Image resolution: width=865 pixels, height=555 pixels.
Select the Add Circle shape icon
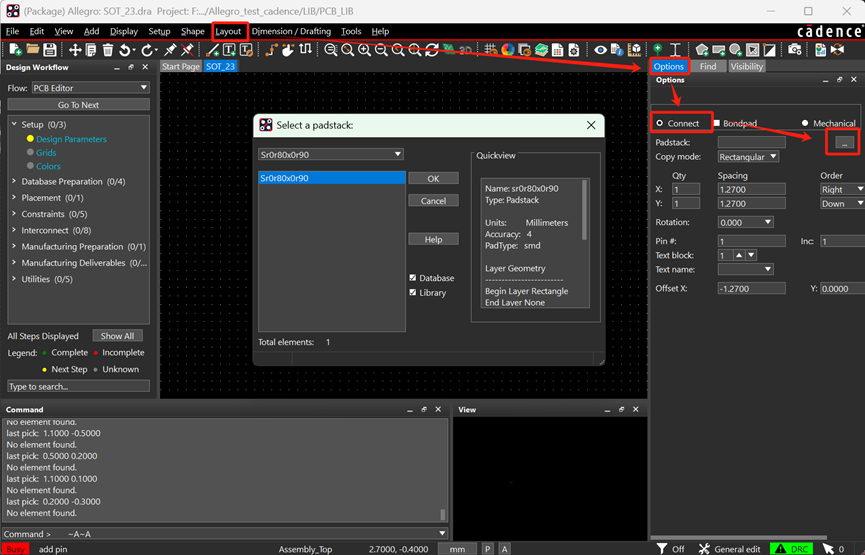[x=735, y=50]
